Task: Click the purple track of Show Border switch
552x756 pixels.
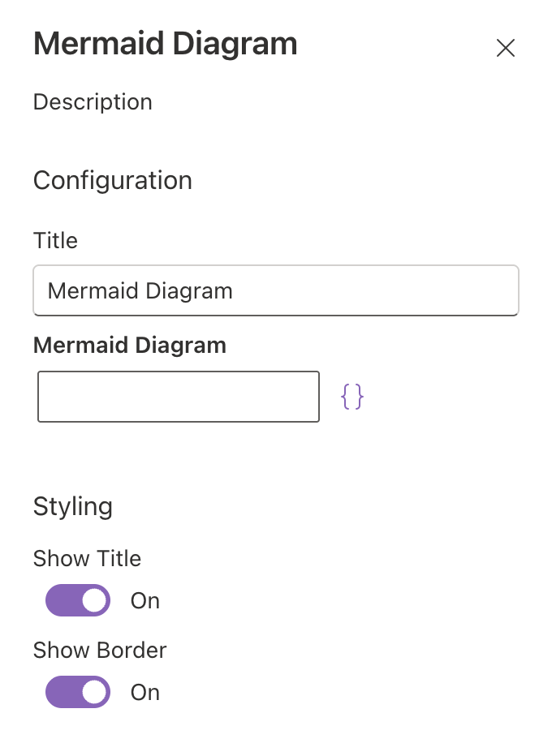Action: pos(62,692)
